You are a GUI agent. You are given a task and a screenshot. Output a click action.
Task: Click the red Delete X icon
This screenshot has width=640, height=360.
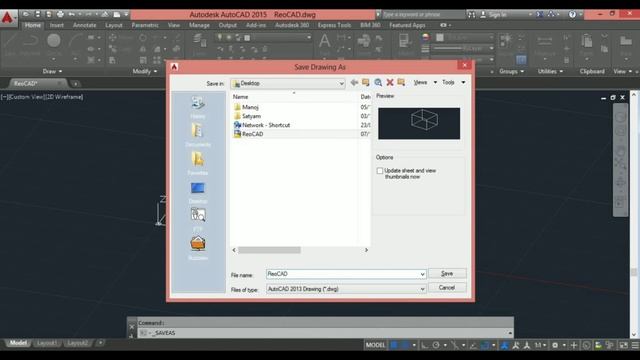(390, 82)
